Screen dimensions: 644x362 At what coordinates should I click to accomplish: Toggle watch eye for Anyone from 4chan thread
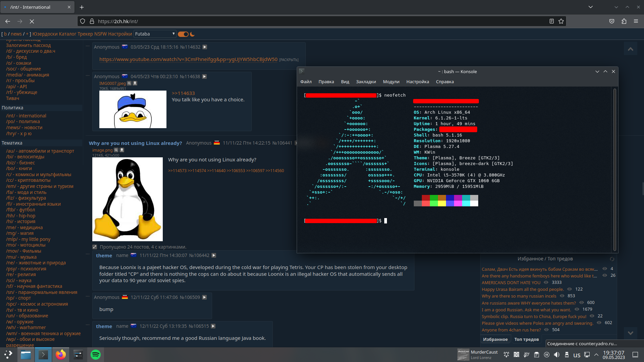point(546,330)
